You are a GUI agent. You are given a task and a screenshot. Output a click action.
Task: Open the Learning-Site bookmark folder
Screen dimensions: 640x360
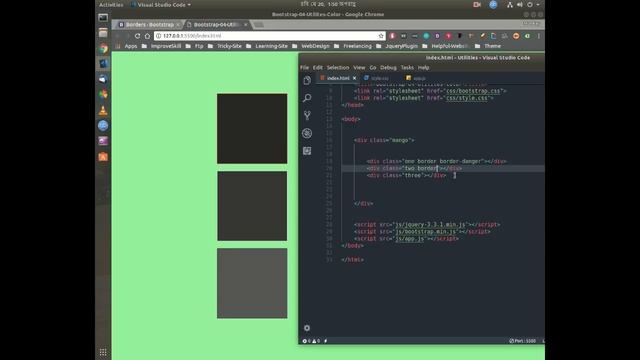[x=267, y=46]
